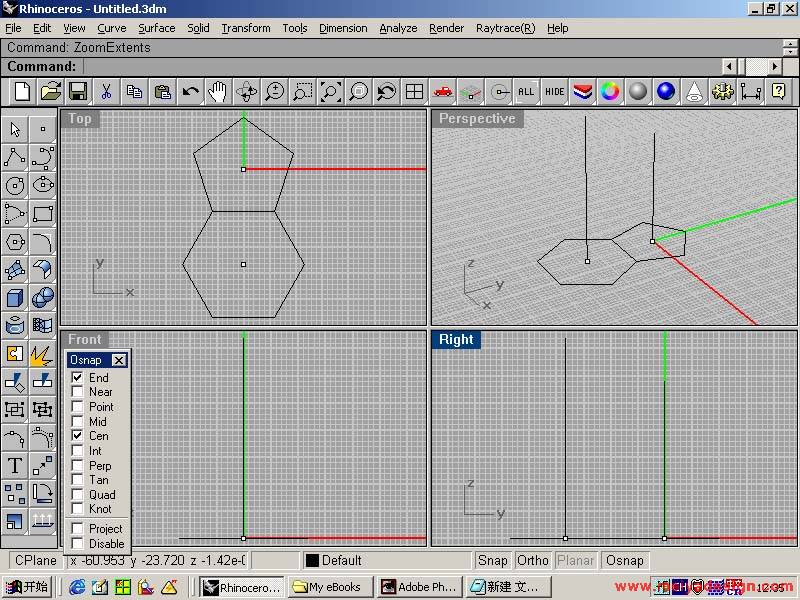Toggle the Disable checkbox in Osnap panel

coord(77,544)
